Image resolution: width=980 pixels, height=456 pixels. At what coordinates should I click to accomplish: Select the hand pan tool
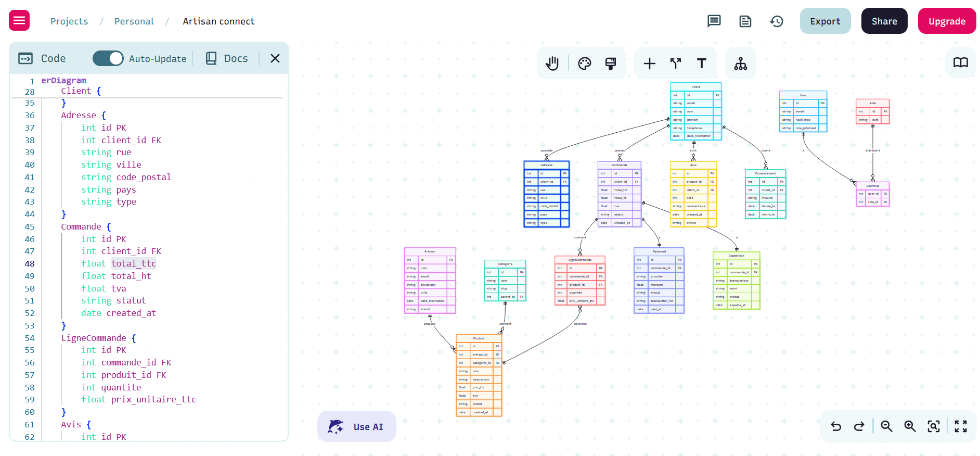pyautogui.click(x=552, y=64)
